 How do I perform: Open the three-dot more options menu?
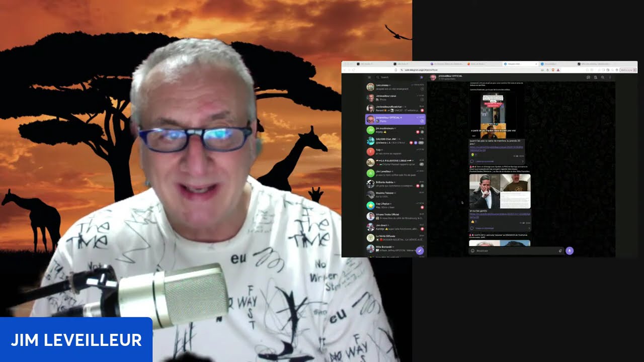610,77
